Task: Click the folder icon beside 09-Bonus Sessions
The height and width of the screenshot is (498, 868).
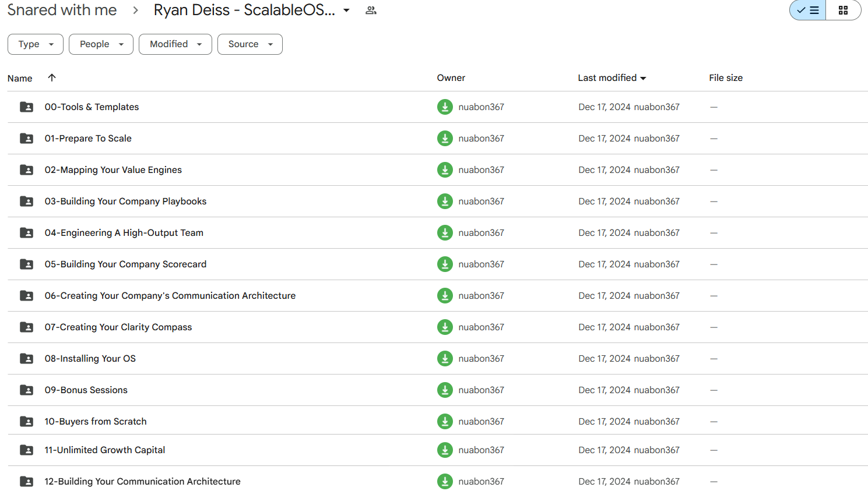Action: pos(26,390)
